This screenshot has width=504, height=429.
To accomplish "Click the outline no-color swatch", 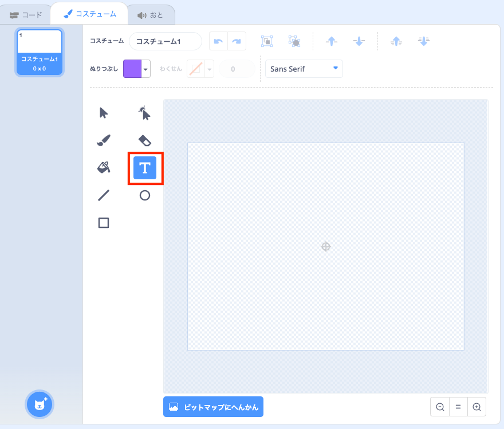I will coord(196,69).
